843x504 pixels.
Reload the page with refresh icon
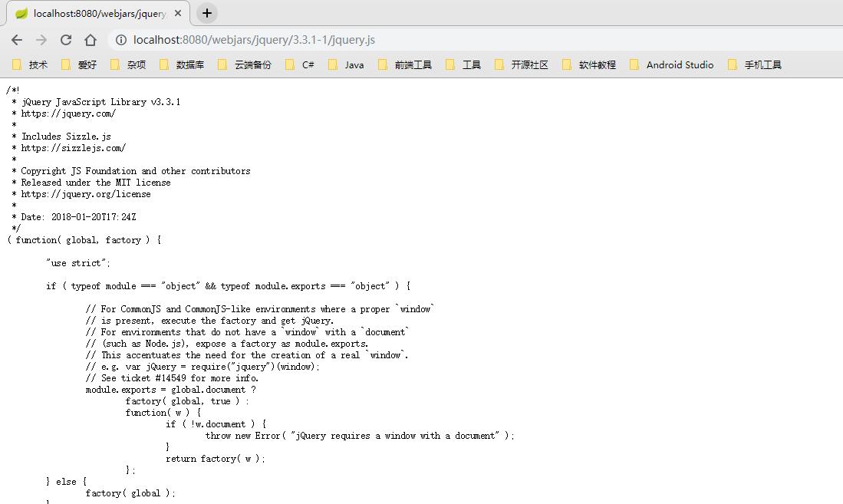click(x=66, y=40)
